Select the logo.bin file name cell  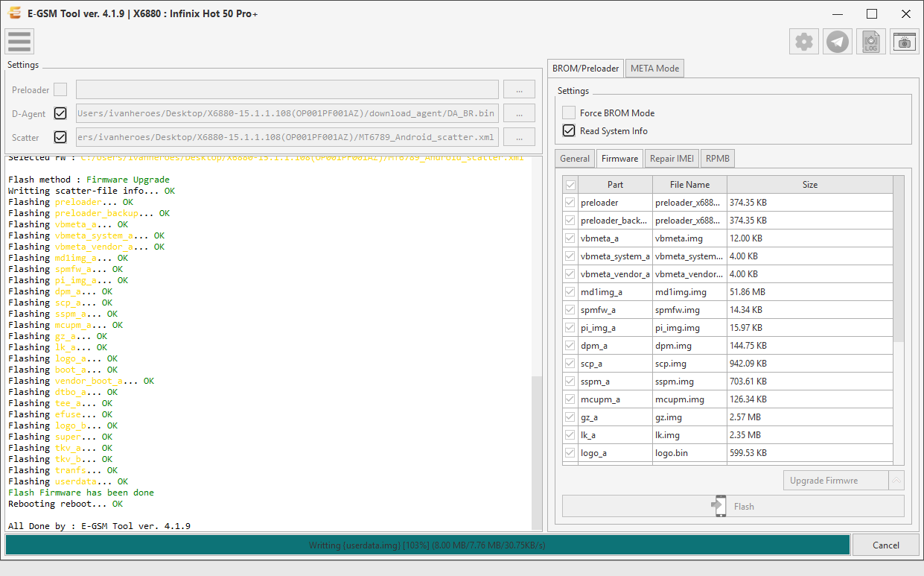(689, 453)
